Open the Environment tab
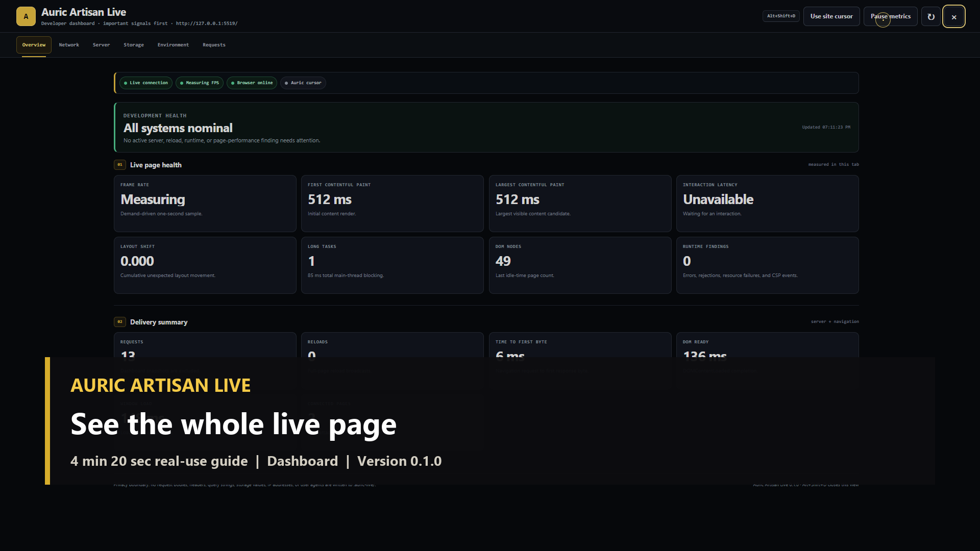Image resolution: width=980 pixels, height=551 pixels. [173, 45]
